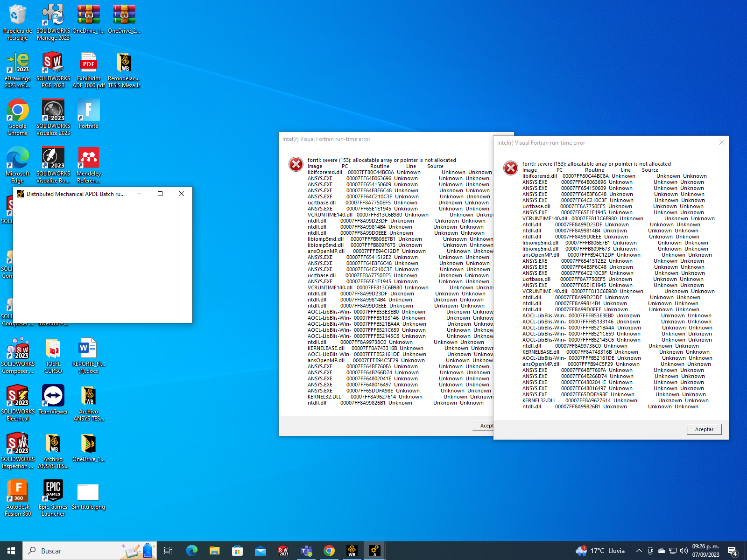
Task: Select the SOLIDWORKS PCB 2023 shortcut
Action: coord(53,70)
